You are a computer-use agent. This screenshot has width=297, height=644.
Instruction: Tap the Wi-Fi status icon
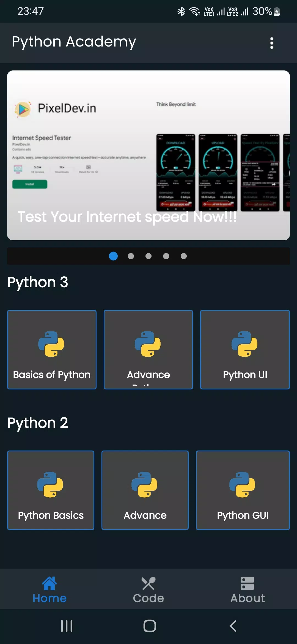pyautogui.click(x=195, y=12)
